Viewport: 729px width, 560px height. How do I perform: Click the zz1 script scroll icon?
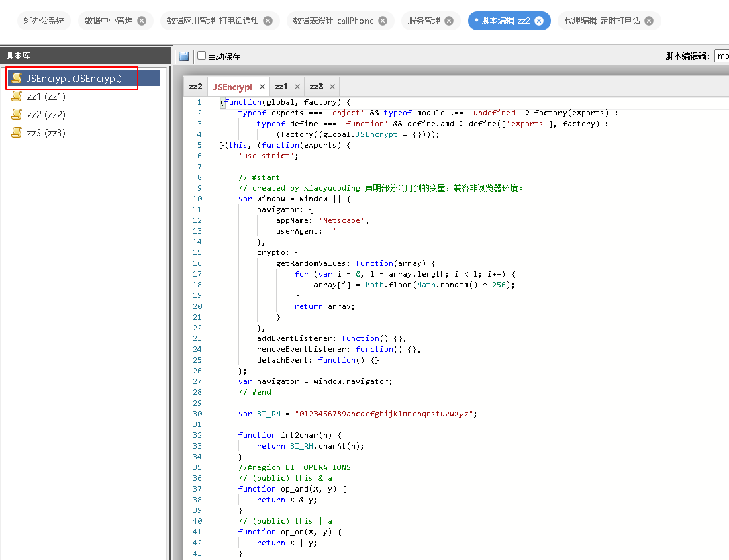click(17, 97)
